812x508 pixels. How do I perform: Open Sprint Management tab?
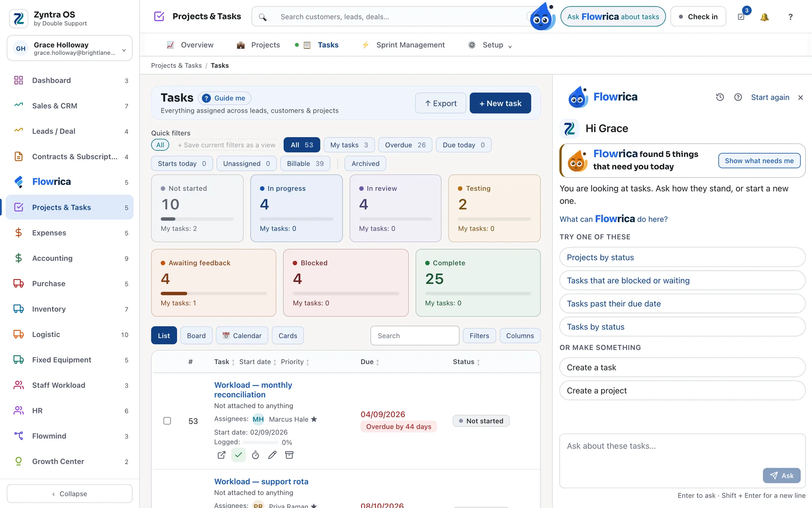pyautogui.click(x=403, y=45)
